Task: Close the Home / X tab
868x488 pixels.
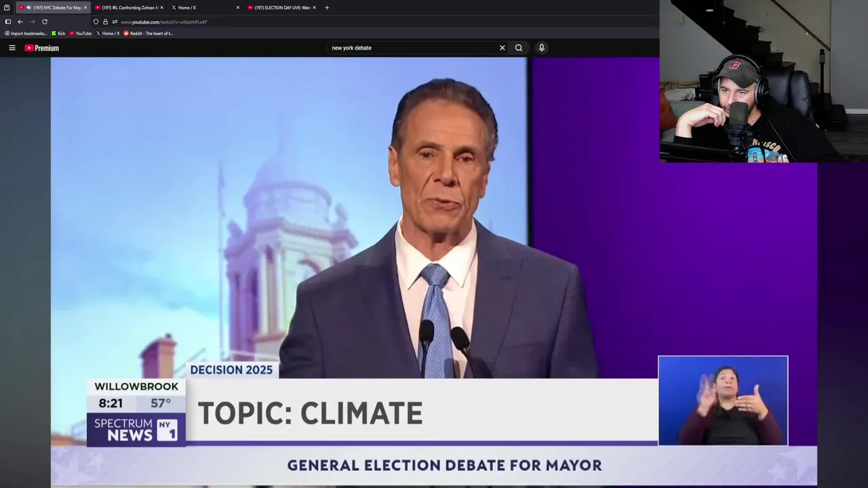Action: tap(238, 7)
